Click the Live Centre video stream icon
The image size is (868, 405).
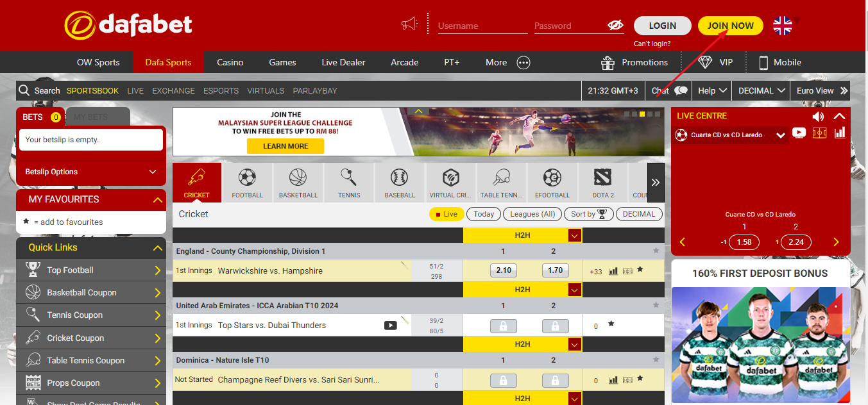(x=799, y=133)
